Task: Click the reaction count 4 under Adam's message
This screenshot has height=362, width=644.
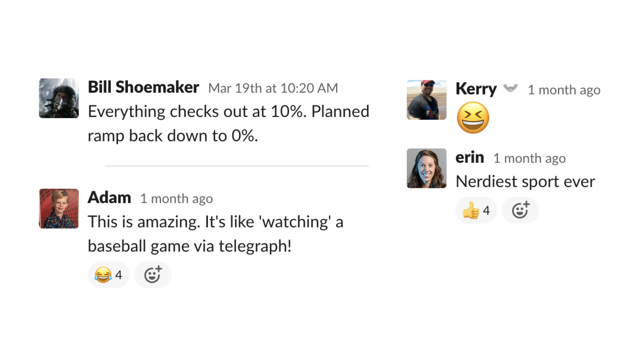Action: pos(118,275)
